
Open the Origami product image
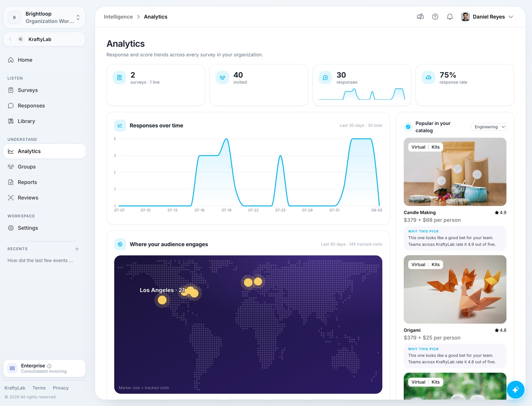click(x=455, y=289)
